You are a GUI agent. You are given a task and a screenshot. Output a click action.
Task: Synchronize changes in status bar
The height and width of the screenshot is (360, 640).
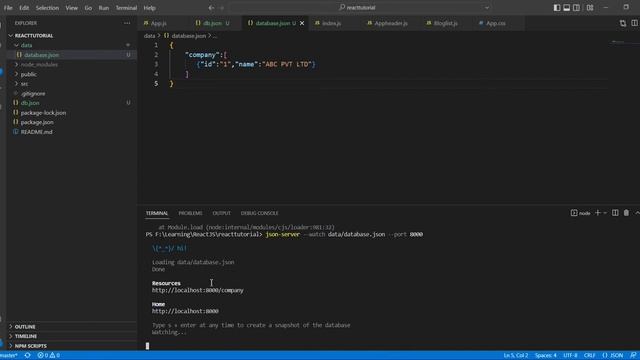click(27, 356)
